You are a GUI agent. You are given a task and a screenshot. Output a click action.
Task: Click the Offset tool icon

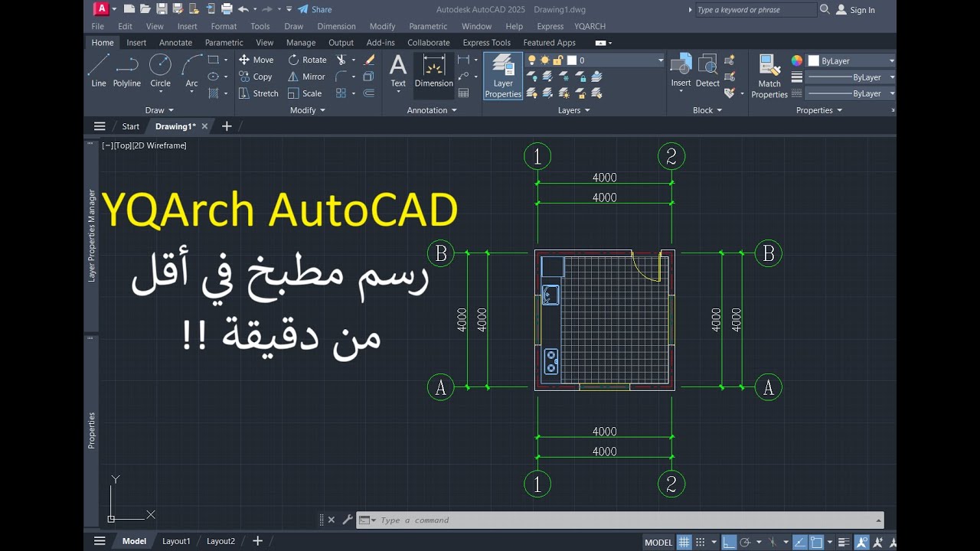point(369,93)
